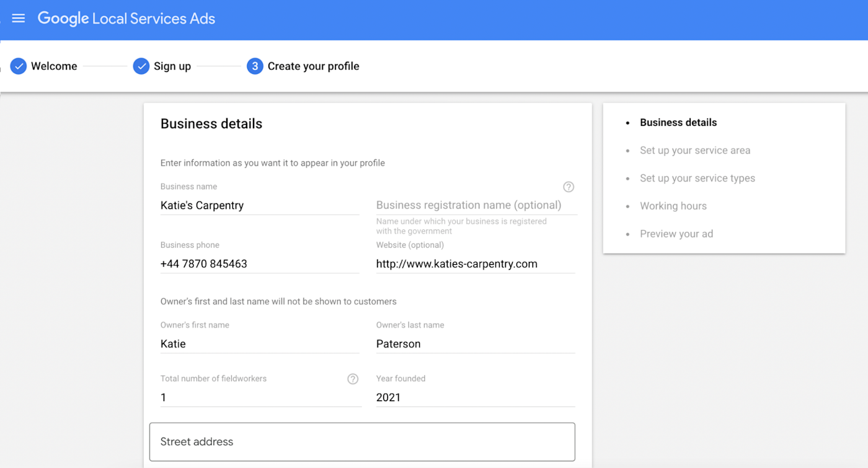The image size is (868, 468).
Task: Edit the Year founded field
Action: [476, 397]
